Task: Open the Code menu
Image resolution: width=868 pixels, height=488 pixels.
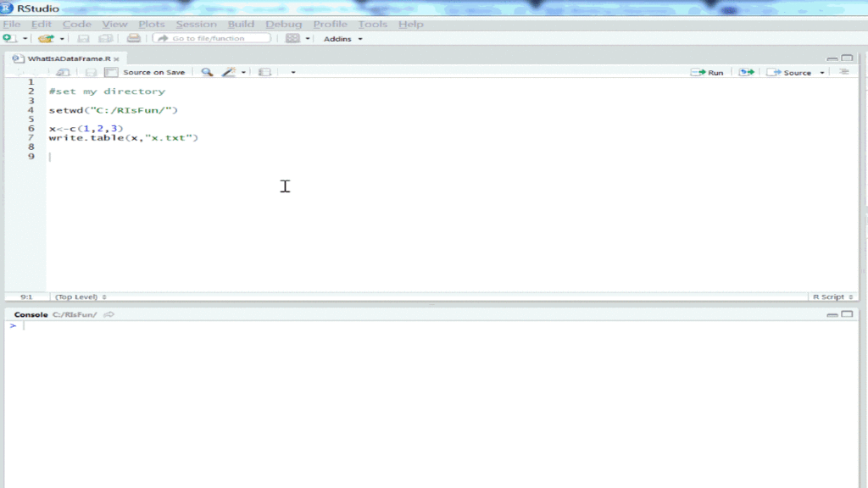Action: (76, 24)
